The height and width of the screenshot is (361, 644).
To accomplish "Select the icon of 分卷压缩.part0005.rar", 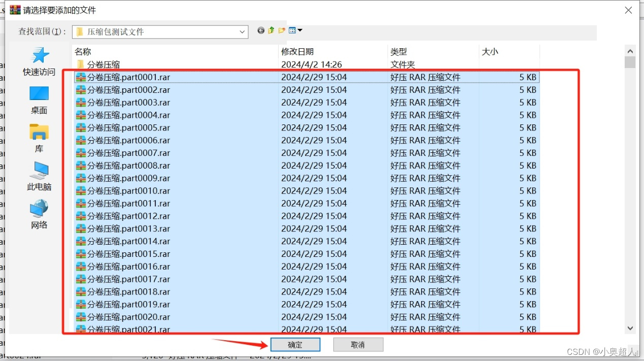I will (x=81, y=128).
